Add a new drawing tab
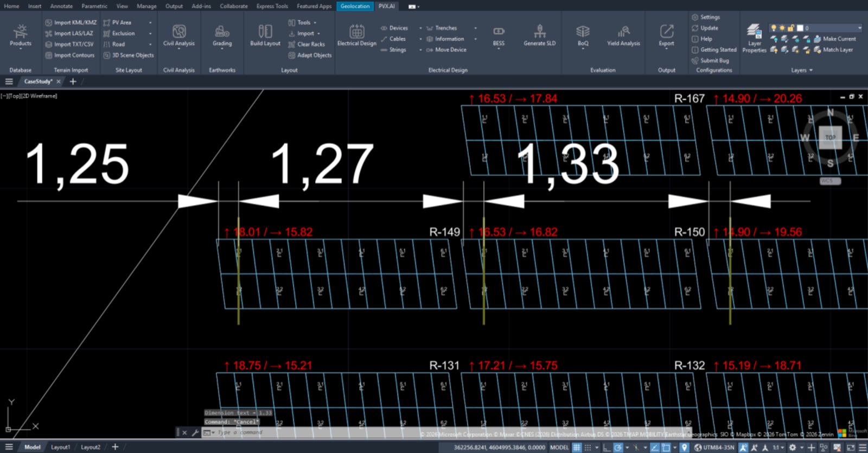This screenshot has width=868, height=453. 73,81
